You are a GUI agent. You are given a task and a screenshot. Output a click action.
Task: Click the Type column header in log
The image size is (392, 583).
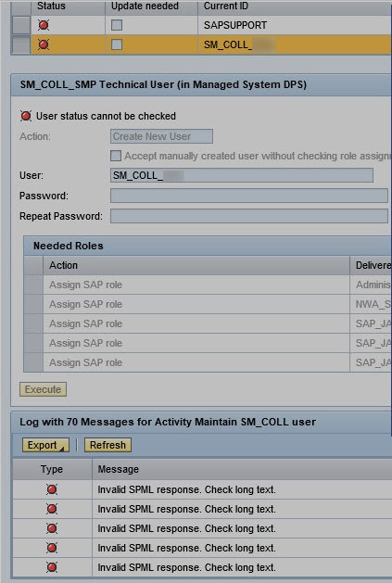(52, 469)
